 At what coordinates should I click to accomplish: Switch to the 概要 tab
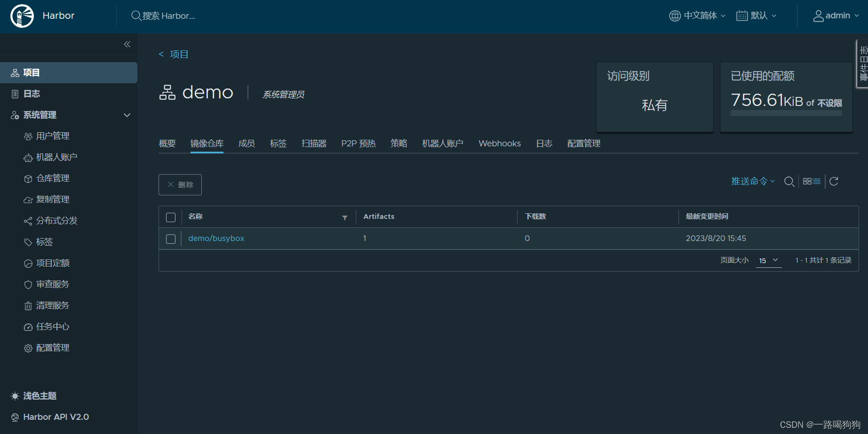(x=167, y=144)
